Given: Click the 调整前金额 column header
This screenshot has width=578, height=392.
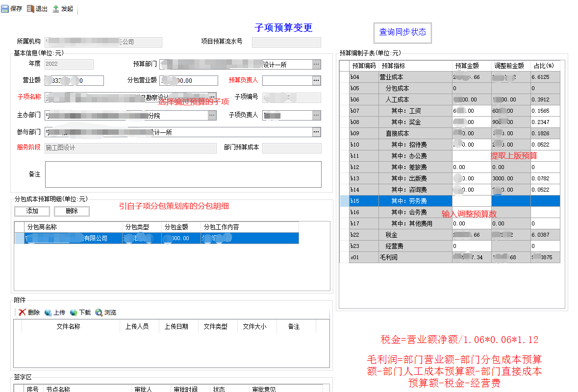Looking at the screenshot, I should tap(511, 66).
